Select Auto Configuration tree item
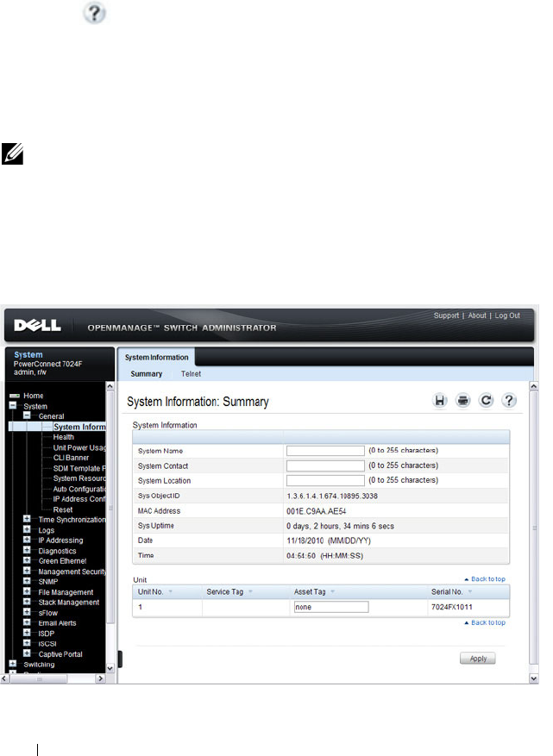Screen dimensions: 553x756 click(79, 489)
